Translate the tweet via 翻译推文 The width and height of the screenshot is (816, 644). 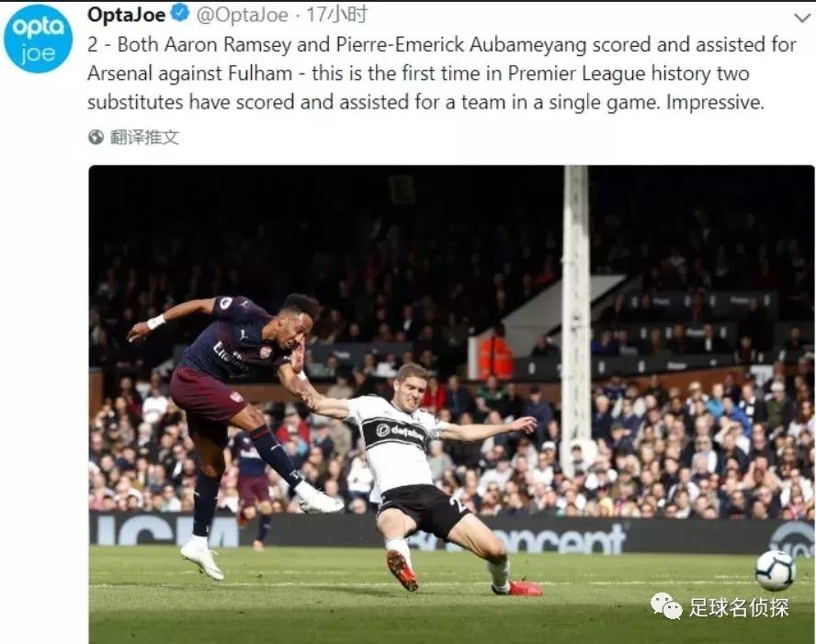(144, 137)
